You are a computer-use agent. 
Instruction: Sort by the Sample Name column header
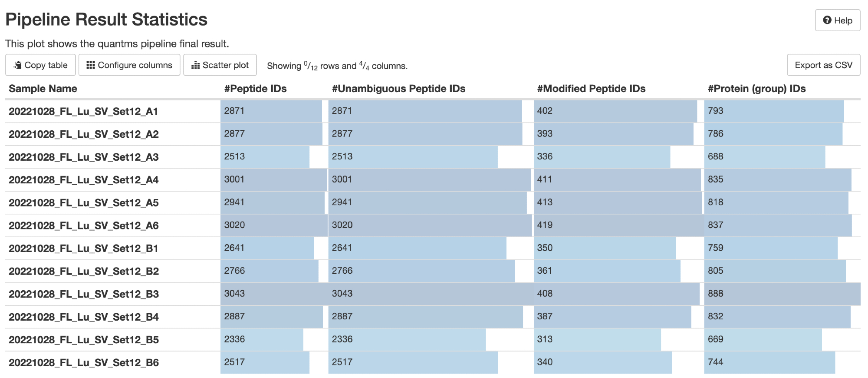(x=43, y=89)
